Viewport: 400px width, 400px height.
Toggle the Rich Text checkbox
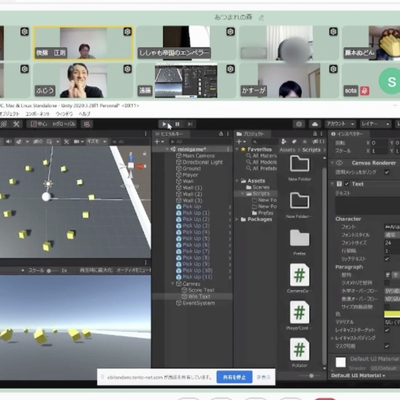(x=387, y=259)
